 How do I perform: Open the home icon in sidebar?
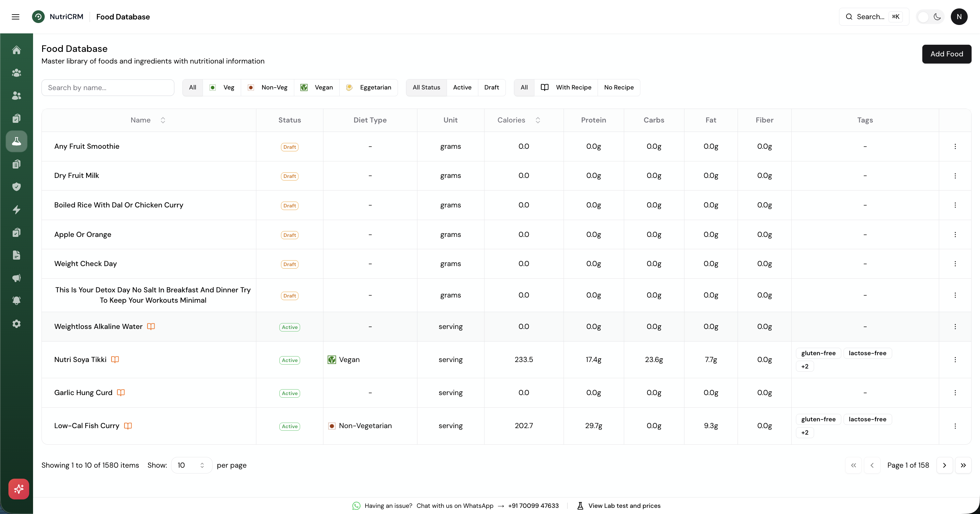[x=16, y=50]
